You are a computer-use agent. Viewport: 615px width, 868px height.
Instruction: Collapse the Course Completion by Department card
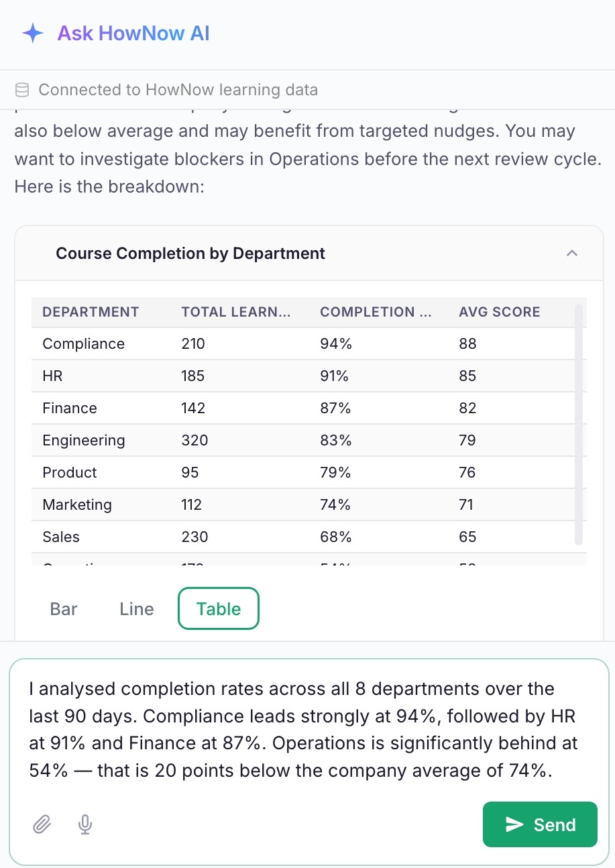[x=571, y=254]
